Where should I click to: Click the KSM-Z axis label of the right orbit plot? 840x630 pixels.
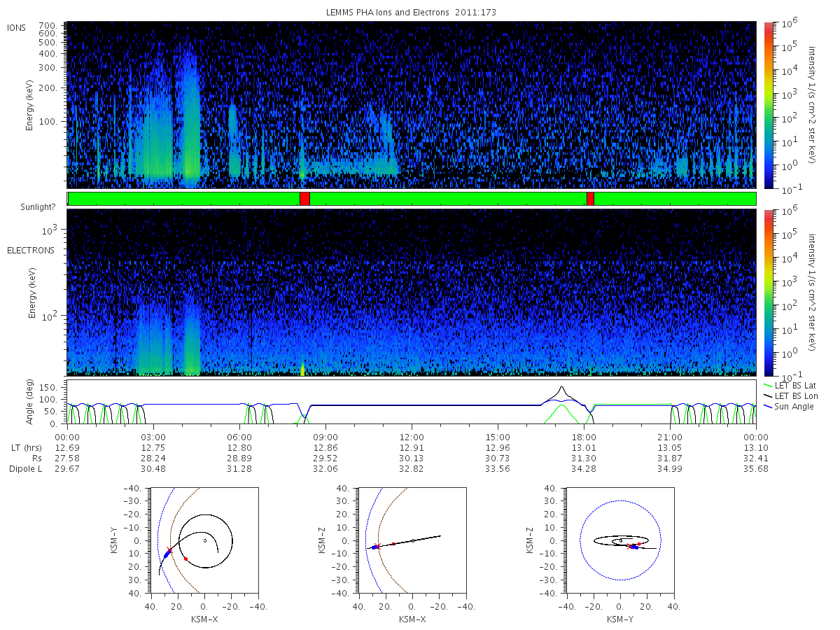click(530, 541)
